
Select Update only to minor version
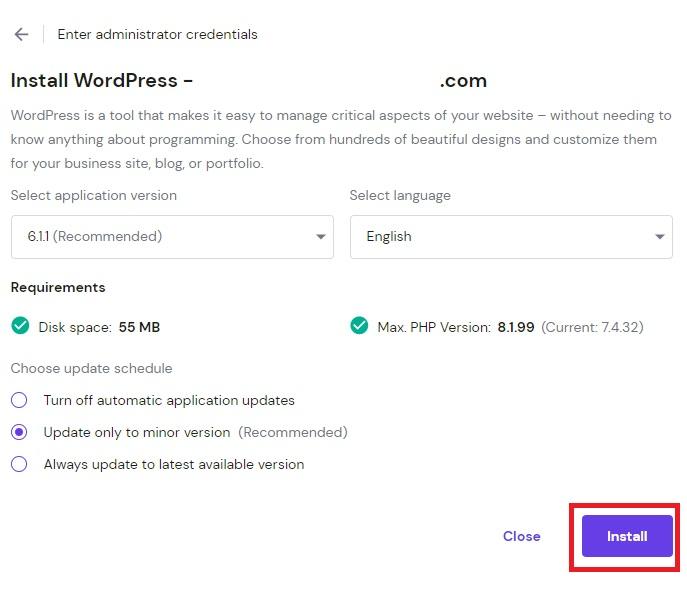19,432
